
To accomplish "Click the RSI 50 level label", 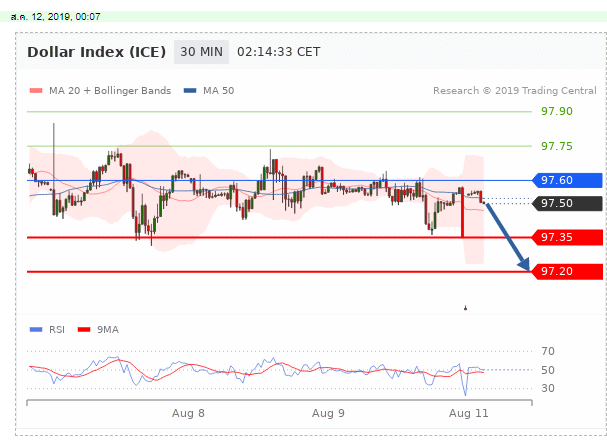I will click(x=548, y=370).
